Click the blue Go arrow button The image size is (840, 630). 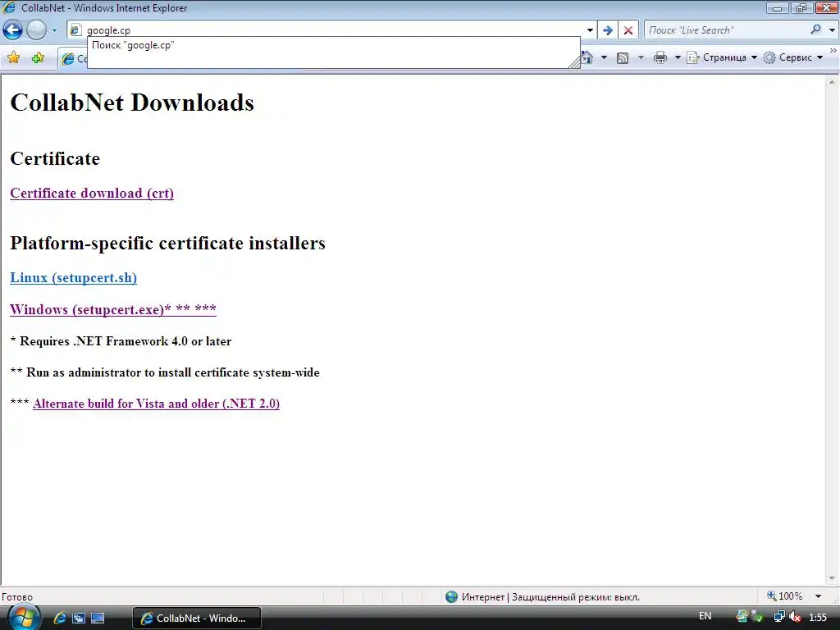608,30
